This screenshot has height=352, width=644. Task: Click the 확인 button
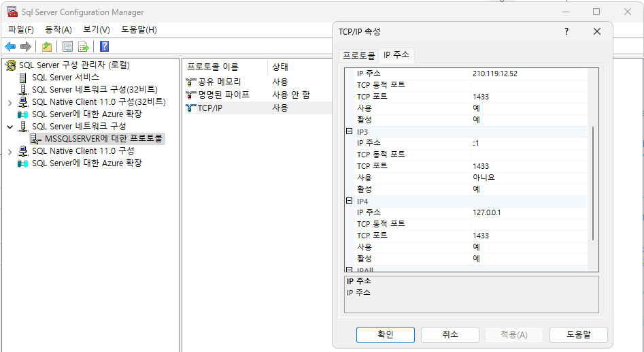point(386,335)
